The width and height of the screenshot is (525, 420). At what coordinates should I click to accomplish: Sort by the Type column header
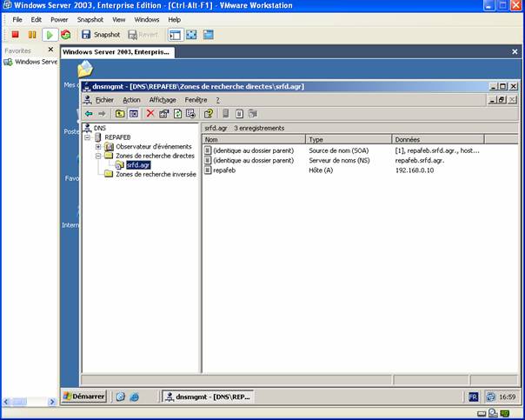349,139
